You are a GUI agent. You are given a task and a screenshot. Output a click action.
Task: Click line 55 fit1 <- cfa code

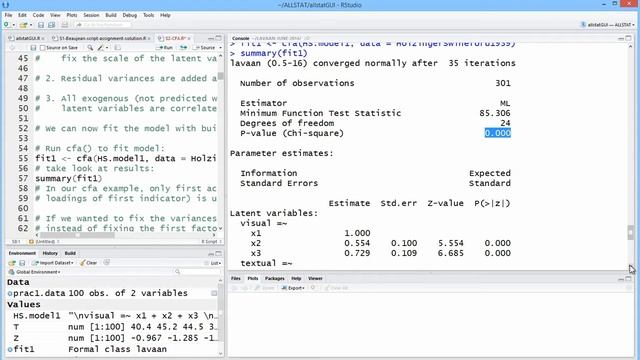click(126, 158)
